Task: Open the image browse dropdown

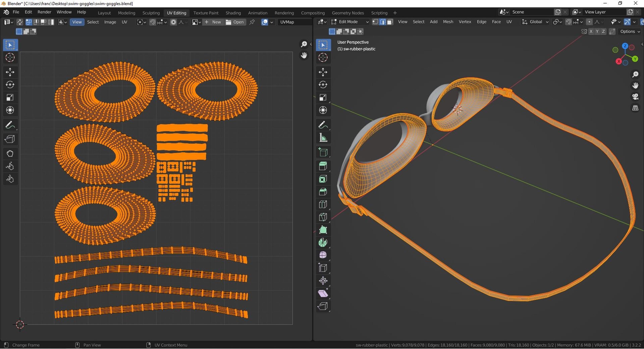Action: coord(196,22)
